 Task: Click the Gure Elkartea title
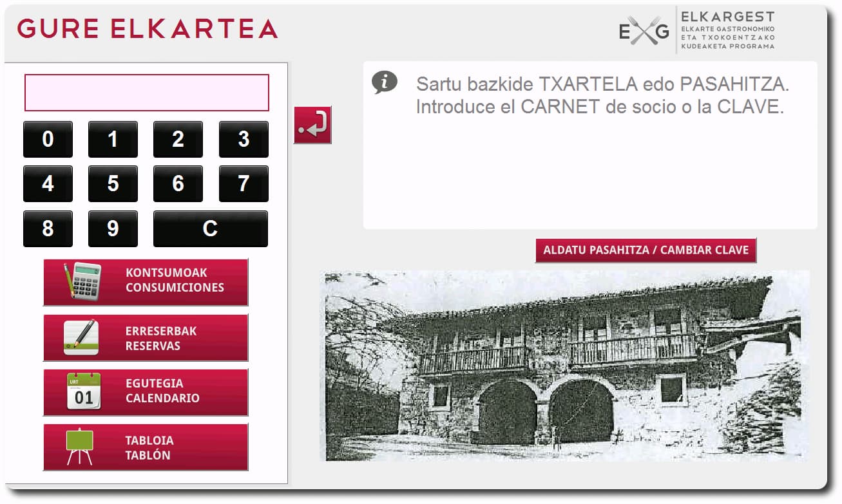(x=147, y=29)
